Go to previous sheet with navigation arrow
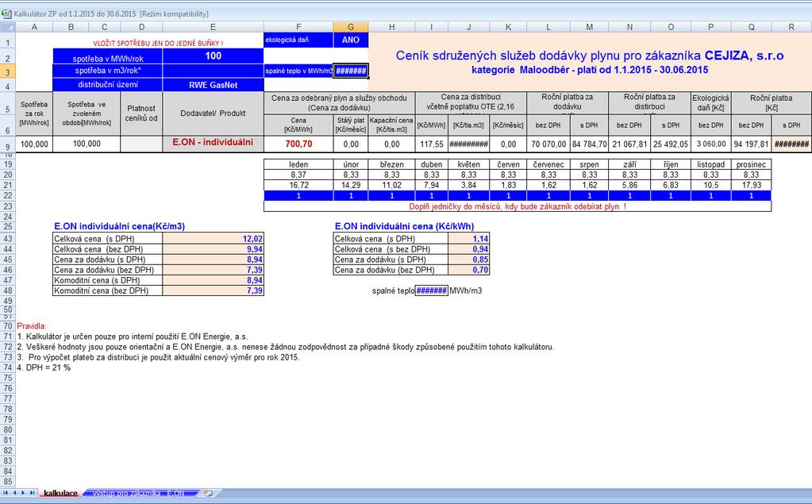This screenshot has width=812, height=504. click(15, 493)
